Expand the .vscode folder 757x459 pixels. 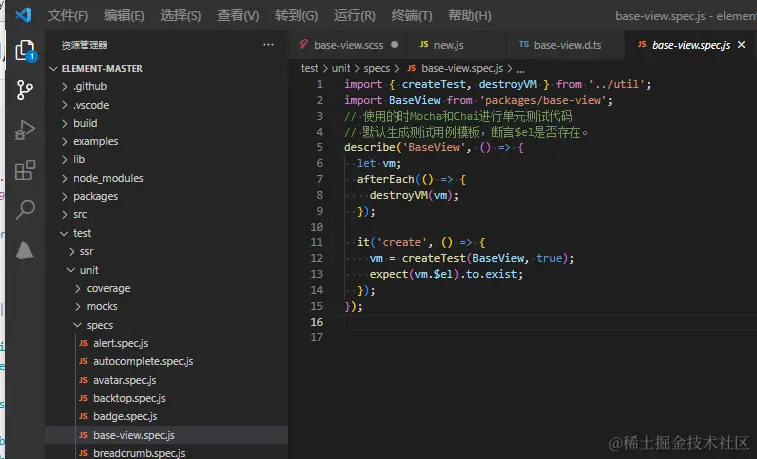click(91, 105)
